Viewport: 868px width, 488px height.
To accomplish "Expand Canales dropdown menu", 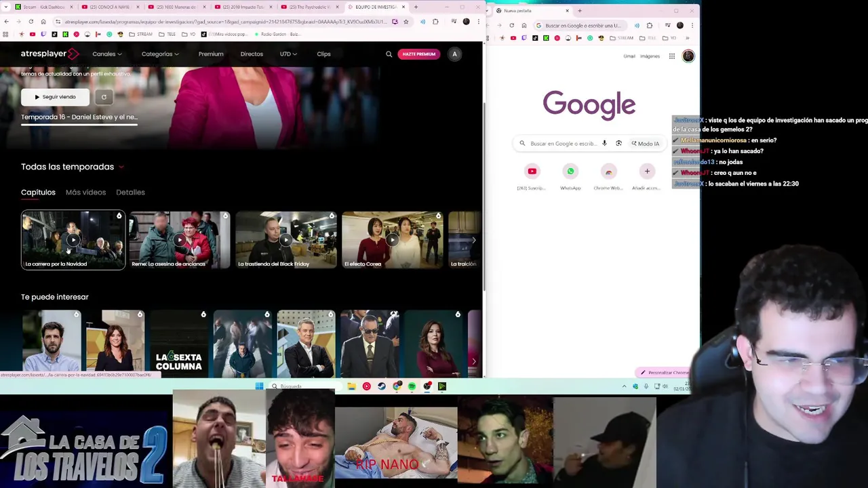I will (107, 54).
